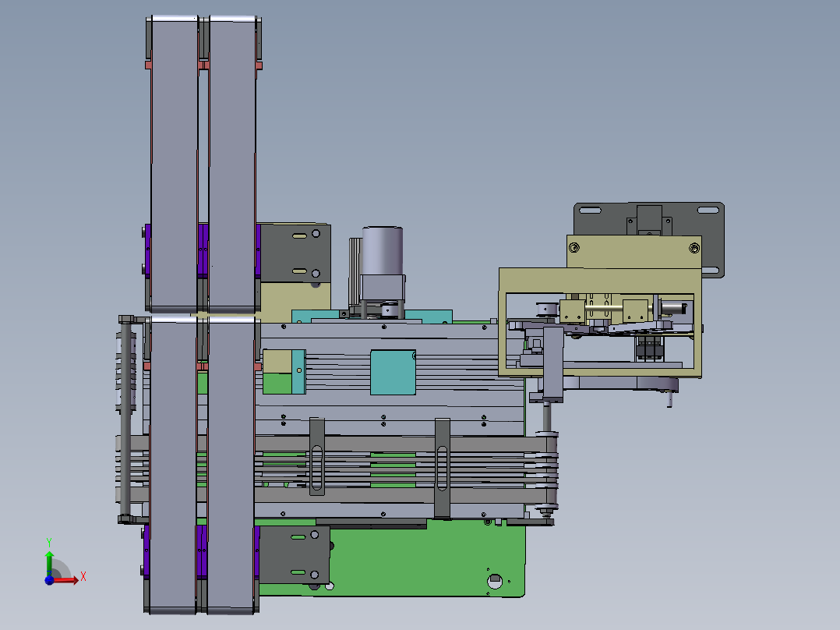This screenshot has width=840, height=630.
Task: Select the round hole in the green base plate
Action: [495, 580]
